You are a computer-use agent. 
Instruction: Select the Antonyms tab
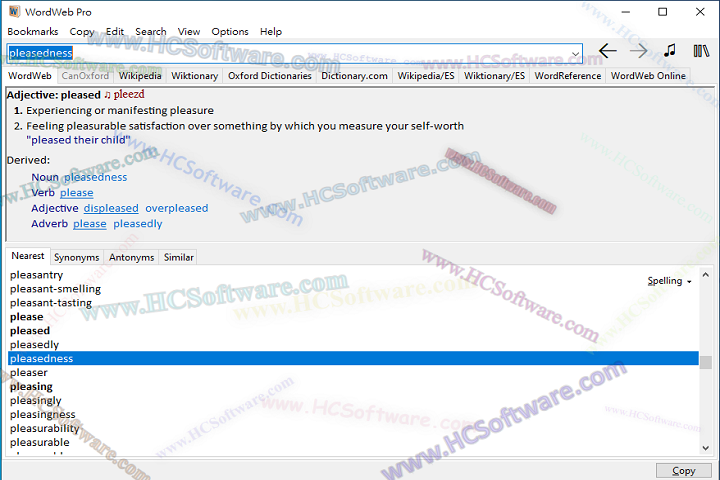[x=131, y=257]
